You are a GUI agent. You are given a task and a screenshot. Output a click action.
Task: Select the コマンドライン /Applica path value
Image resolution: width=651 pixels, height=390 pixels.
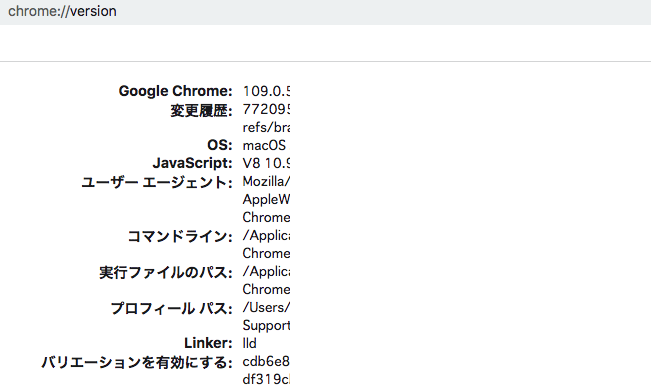pyautogui.click(x=266, y=235)
